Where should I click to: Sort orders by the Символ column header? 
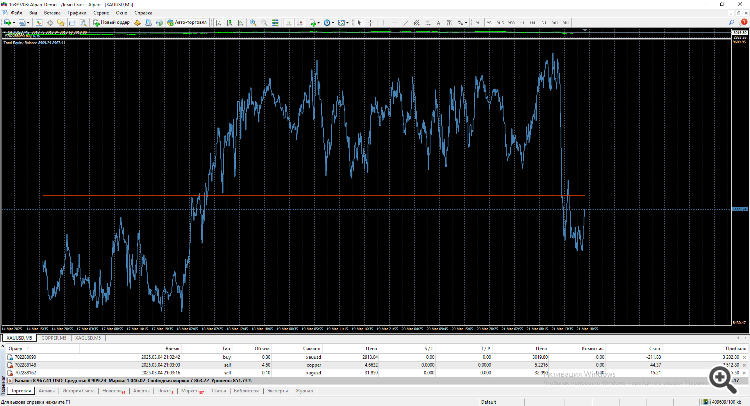(x=311, y=349)
